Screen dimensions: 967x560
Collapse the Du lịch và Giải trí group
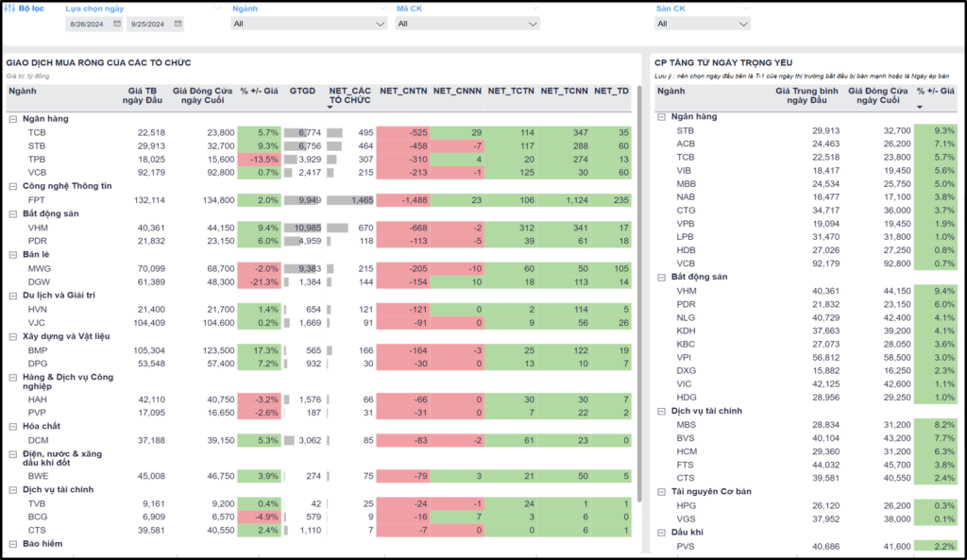pyautogui.click(x=12, y=295)
